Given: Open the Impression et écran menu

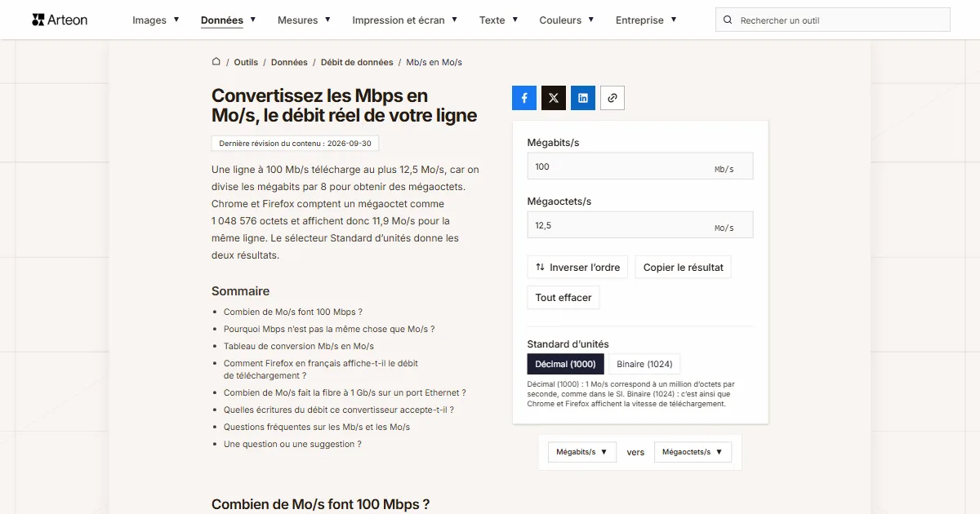Looking at the screenshot, I should (405, 20).
